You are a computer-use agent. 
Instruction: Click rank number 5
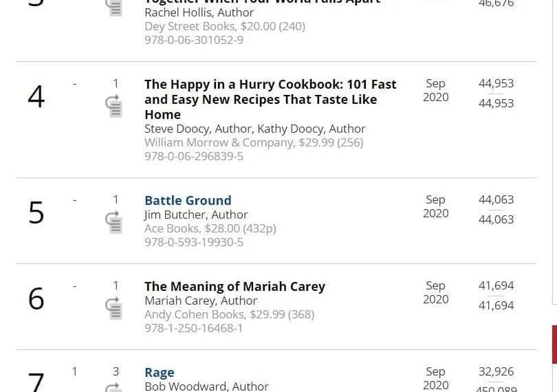(36, 213)
